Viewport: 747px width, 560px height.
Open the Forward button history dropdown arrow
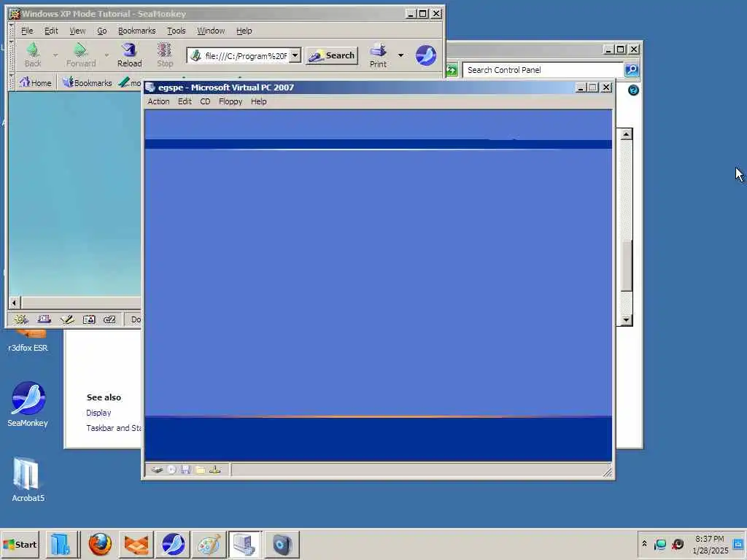107,55
